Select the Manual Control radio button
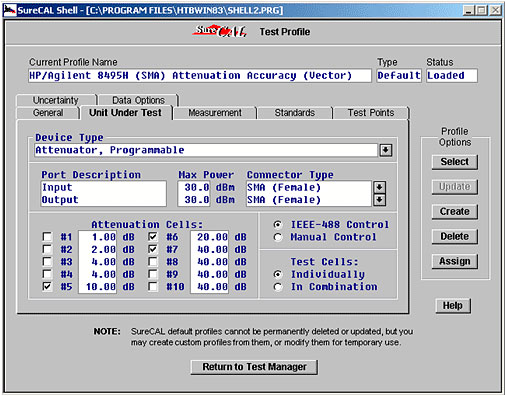Screen dimensions: 506x396 [x=278, y=237]
